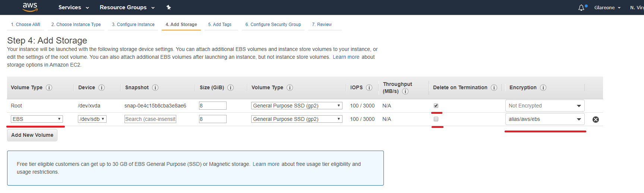Screen dimensions: 644x193
Task: Open the Services menu
Action: [73, 7]
